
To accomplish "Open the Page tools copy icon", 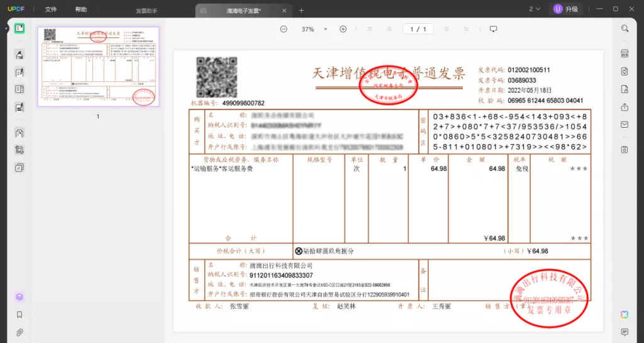I will pos(19,133).
